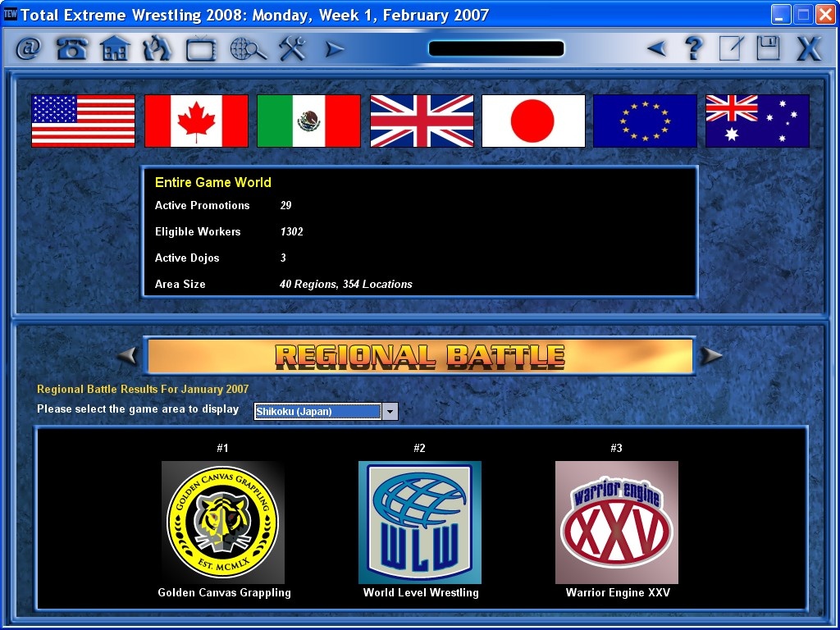Click the question mark help icon
This screenshot has width=840, height=630.
tap(694, 48)
